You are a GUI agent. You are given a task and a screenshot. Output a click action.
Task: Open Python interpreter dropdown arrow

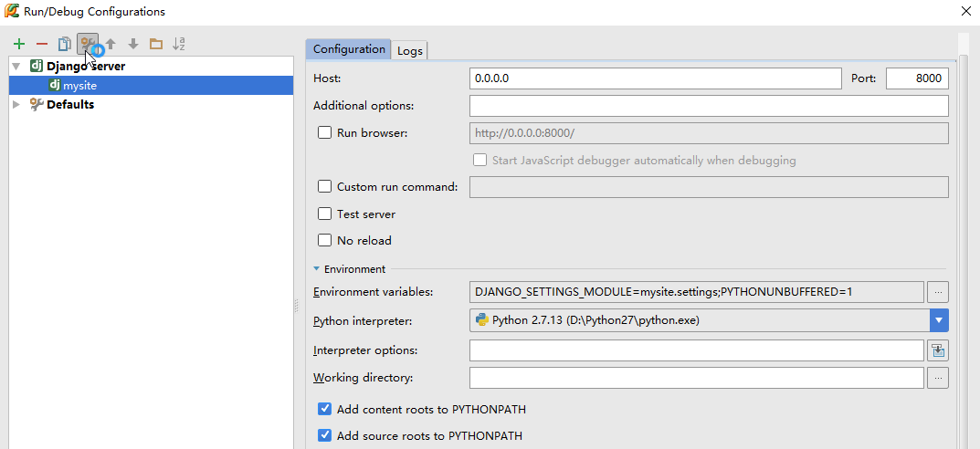tap(939, 320)
